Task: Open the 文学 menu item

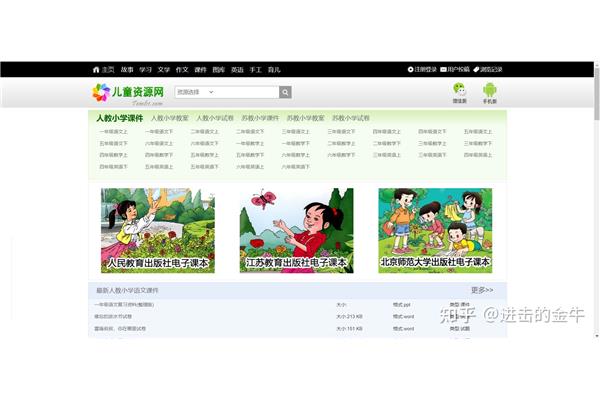Action: pyautogui.click(x=164, y=70)
